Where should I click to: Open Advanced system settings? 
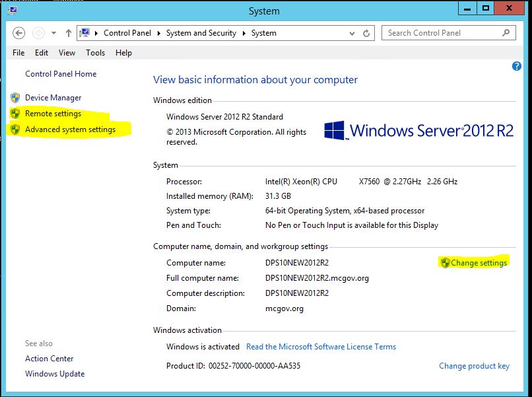(70, 129)
